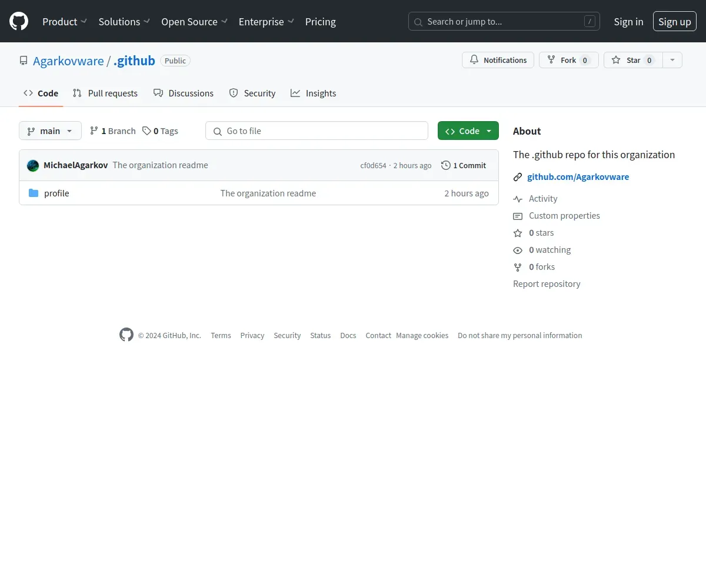Click the star icon beside 0 stars

point(518,233)
